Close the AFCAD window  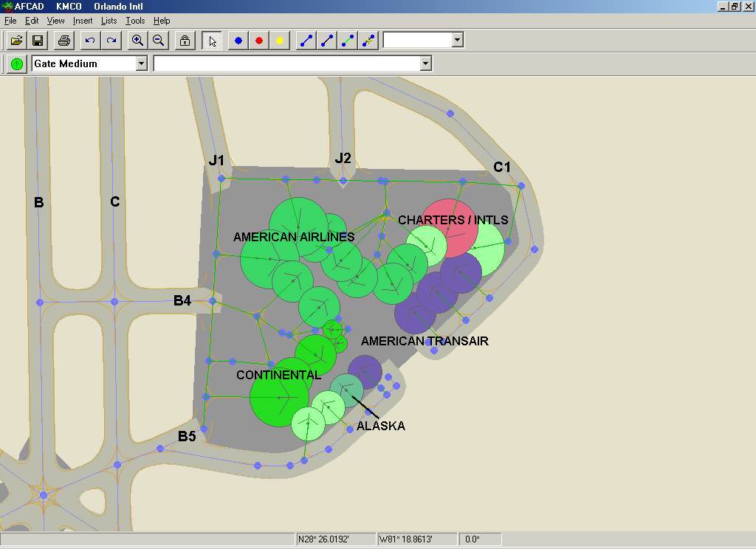(748, 6)
